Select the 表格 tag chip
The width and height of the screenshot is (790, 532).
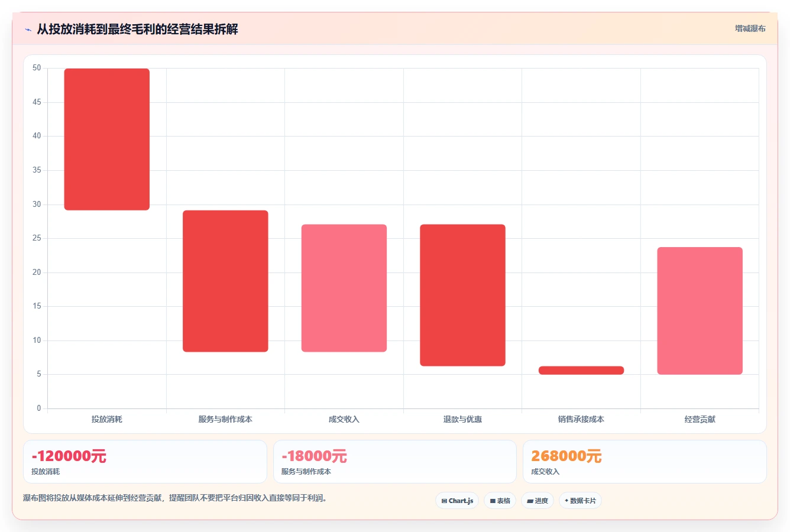point(500,501)
